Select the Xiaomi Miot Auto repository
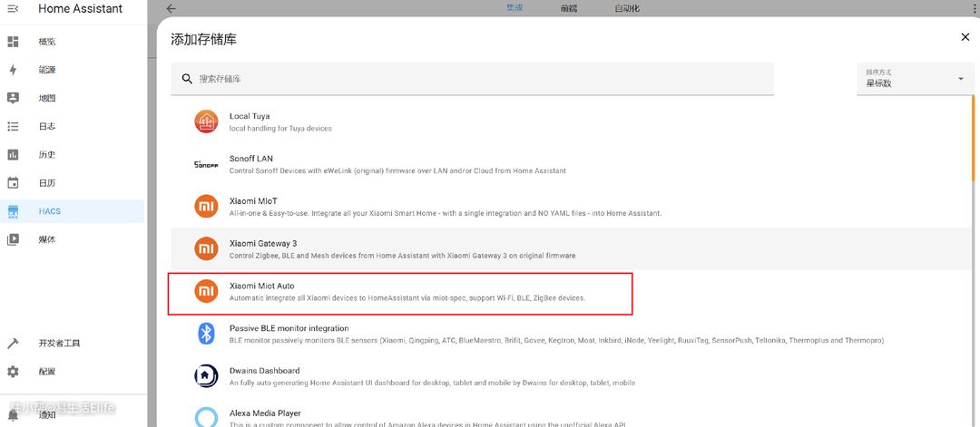980x427 pixels. 399,292
